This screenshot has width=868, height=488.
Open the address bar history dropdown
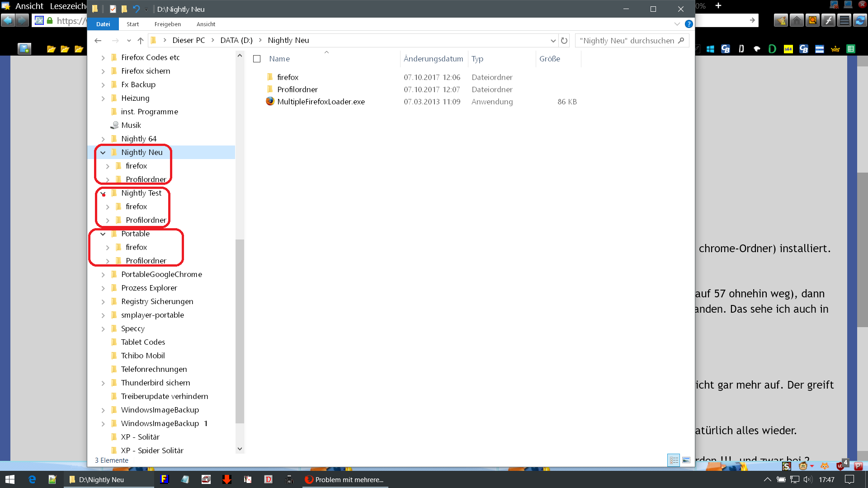553,41
